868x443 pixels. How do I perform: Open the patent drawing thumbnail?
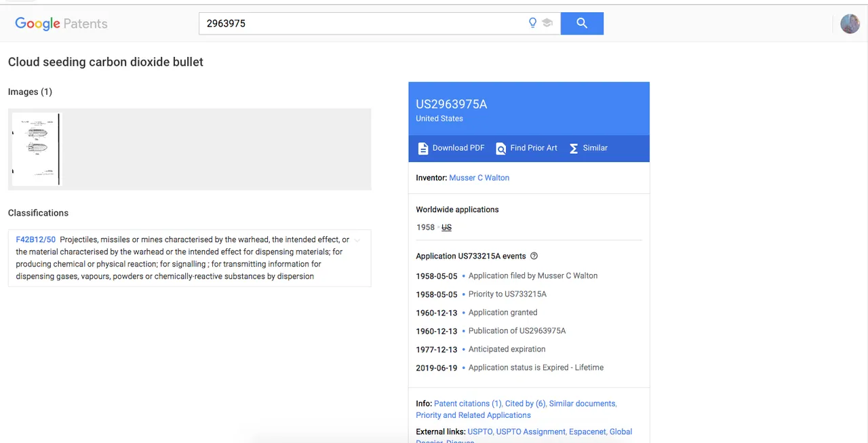37,149
